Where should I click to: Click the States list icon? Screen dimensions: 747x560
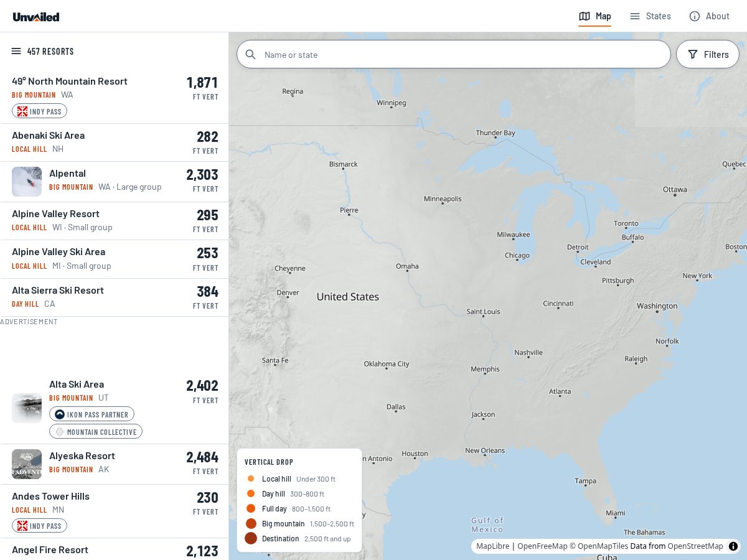(x=635, y=16)
